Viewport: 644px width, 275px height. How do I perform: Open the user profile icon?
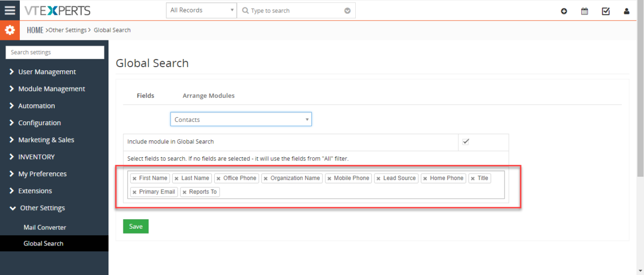click(626, 11)
